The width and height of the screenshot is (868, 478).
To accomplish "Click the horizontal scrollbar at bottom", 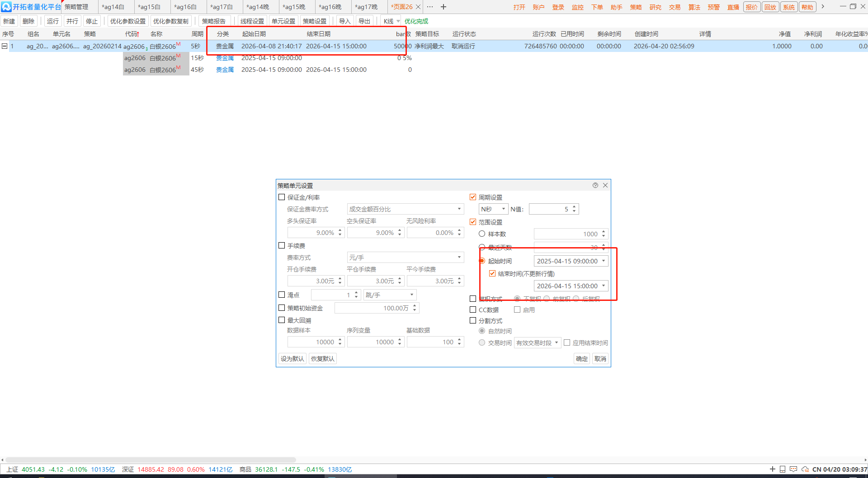I will point(151,460).
